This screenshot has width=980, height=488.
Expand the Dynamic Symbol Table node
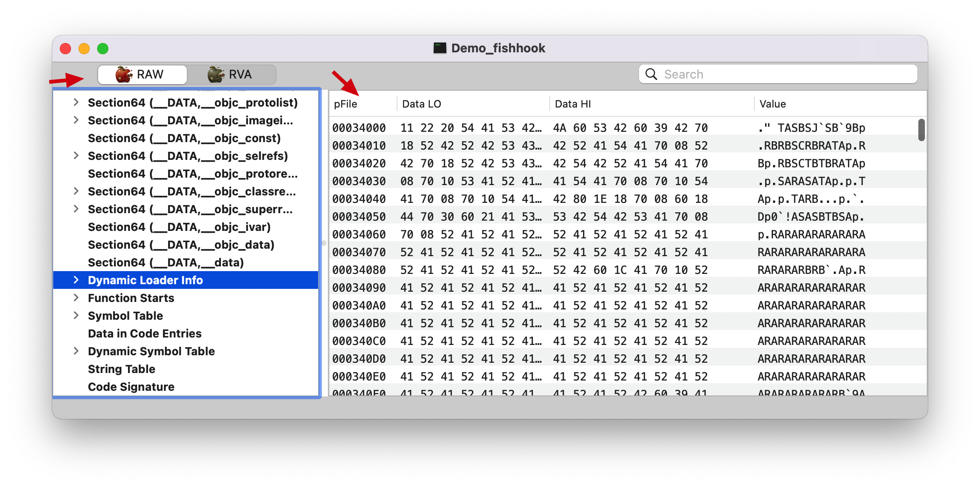point(76,351)
